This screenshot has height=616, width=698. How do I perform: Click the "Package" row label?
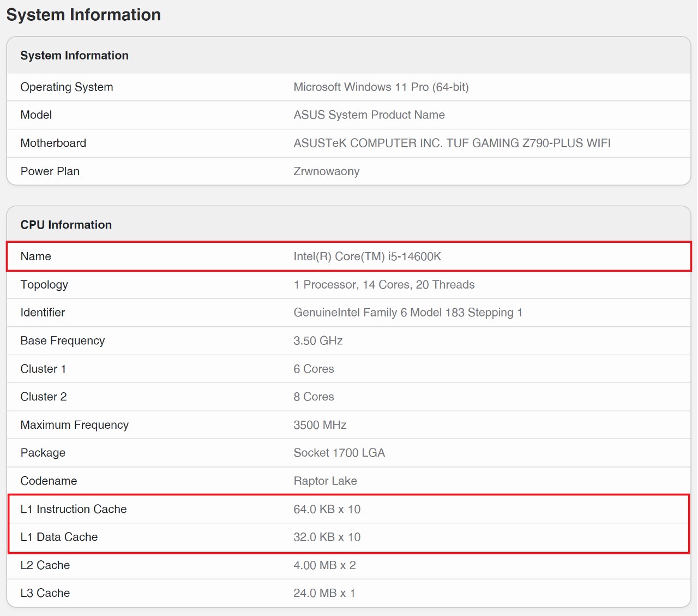pyautogui.click(x=43, y=453)
